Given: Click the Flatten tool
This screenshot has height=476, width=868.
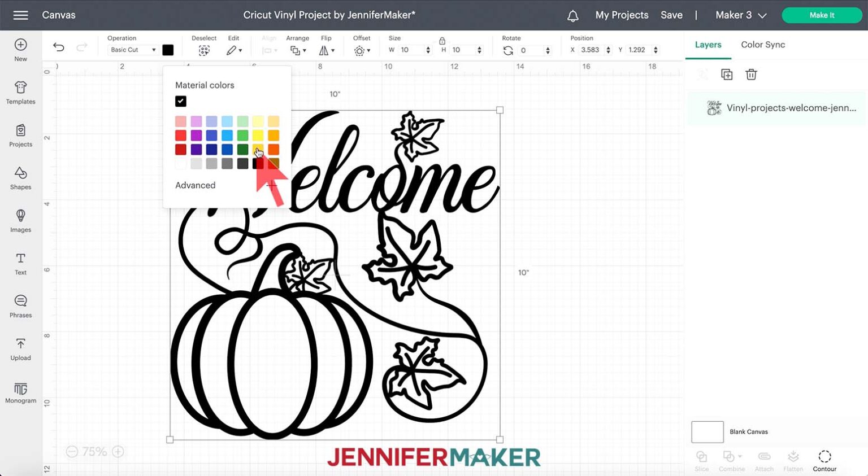Looking at the screenshot, I should [x=793, y=461].
